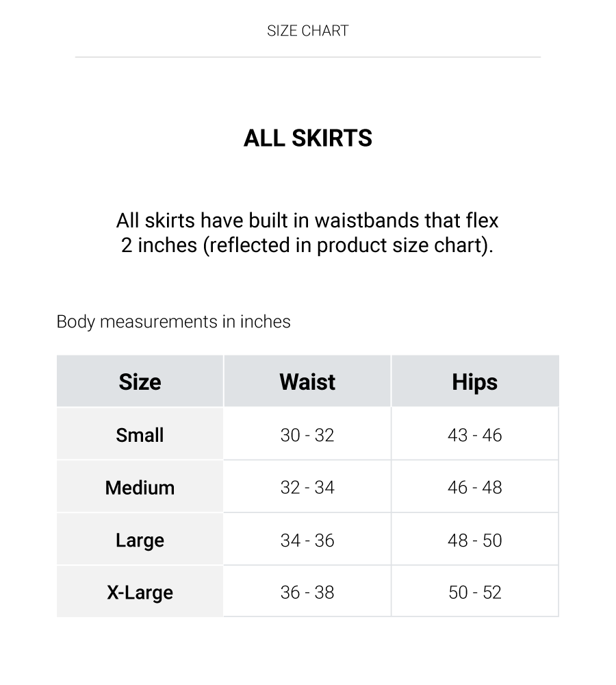This screenshot has height=685, width=616.
Task: Select the Large size row label
Action: pos(140,540)
